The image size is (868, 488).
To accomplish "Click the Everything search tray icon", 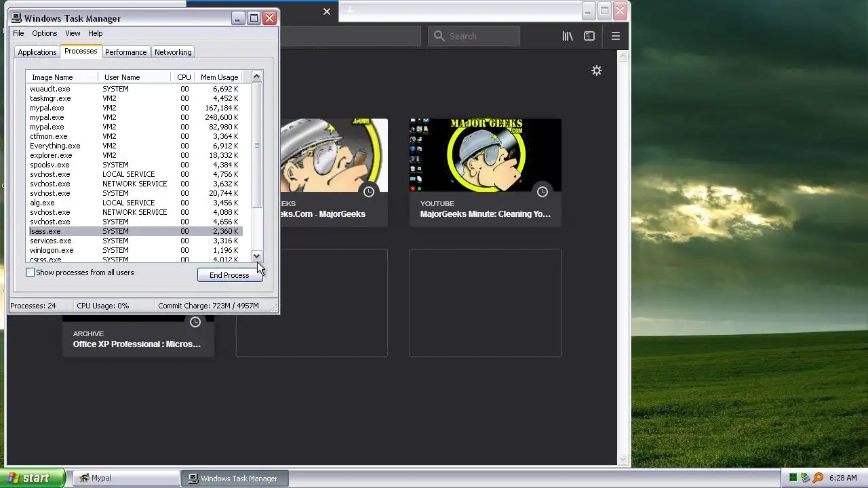I will [x=818, y=478].
